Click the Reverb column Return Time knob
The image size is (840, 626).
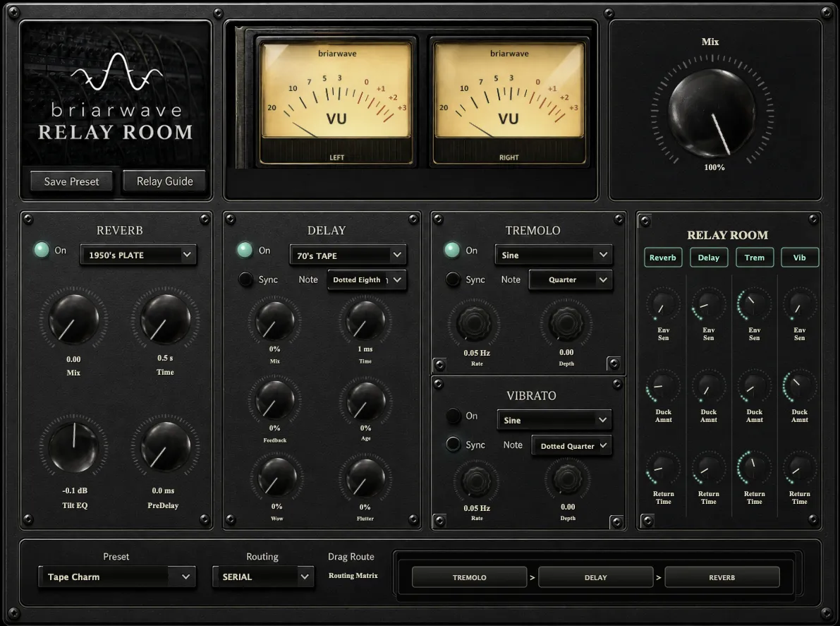(x=663, y=468)
